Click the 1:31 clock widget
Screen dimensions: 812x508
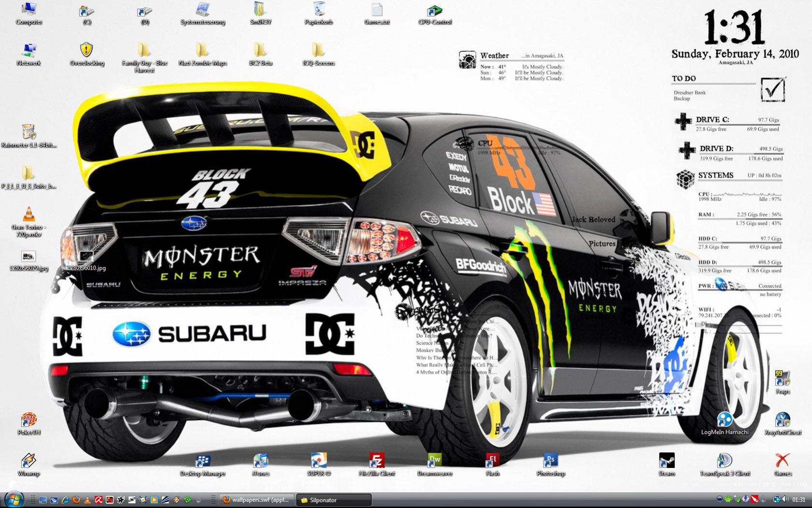pyautogui.click(x=734, y=28)
